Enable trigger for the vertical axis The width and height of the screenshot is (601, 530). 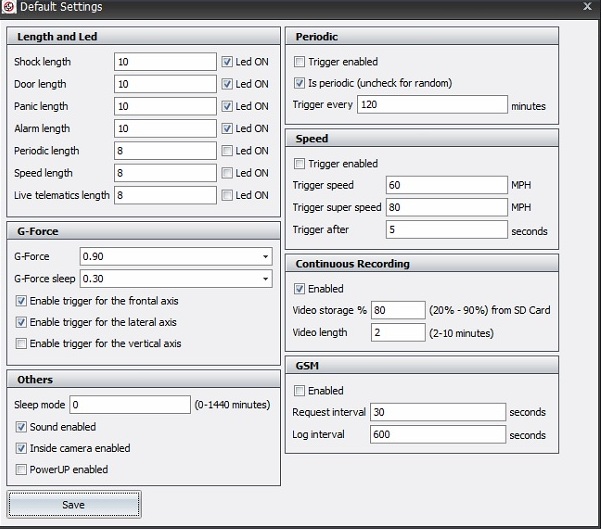(x=21, y=343)
